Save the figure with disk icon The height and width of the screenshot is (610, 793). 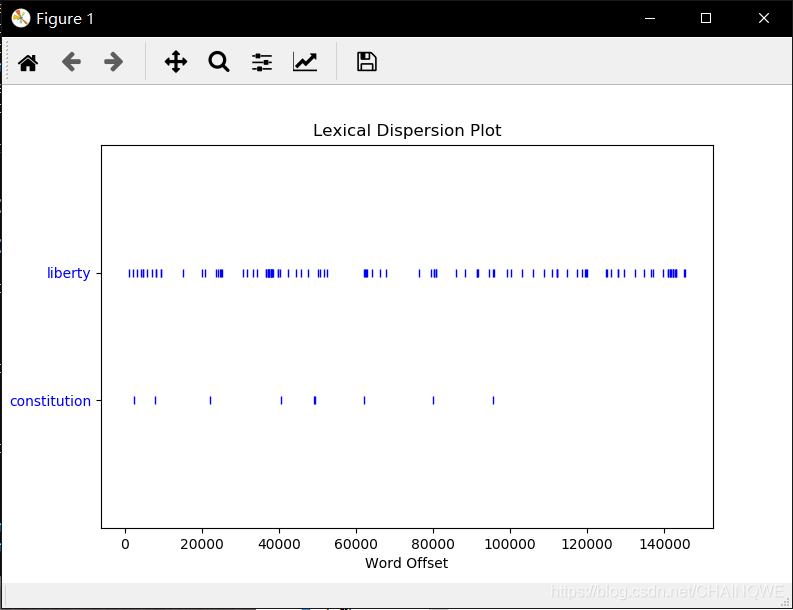(367, 62)
